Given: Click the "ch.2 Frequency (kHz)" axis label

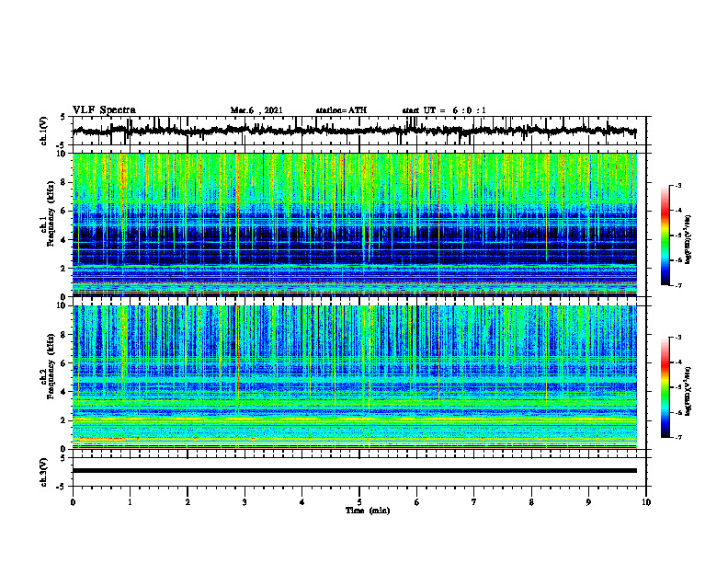Looking at the screenshot, I should tap(48, 365).
